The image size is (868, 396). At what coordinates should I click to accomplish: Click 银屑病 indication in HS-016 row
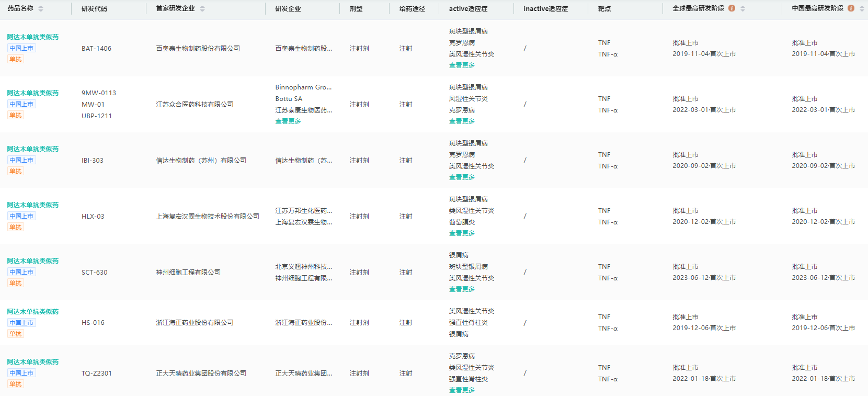(459, 334)
